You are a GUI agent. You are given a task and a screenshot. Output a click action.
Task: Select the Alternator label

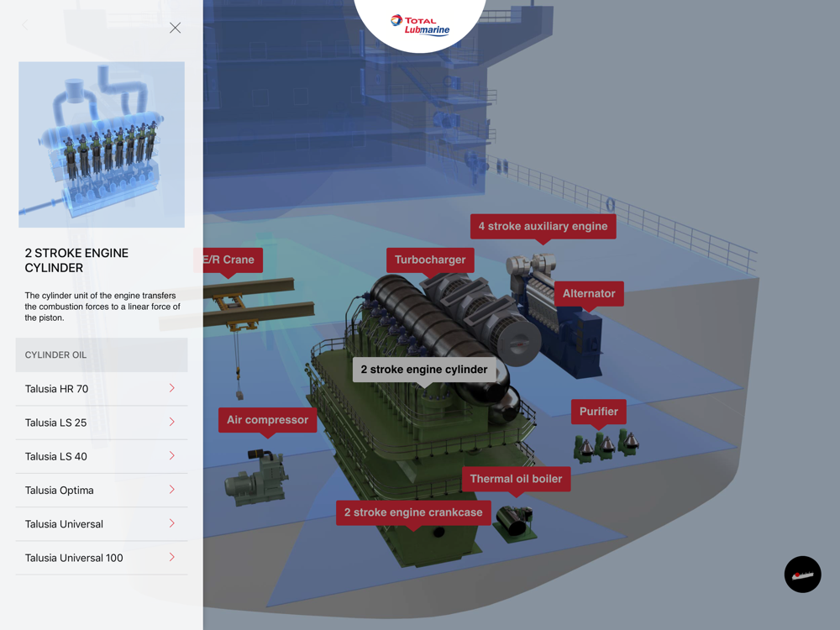589,293
